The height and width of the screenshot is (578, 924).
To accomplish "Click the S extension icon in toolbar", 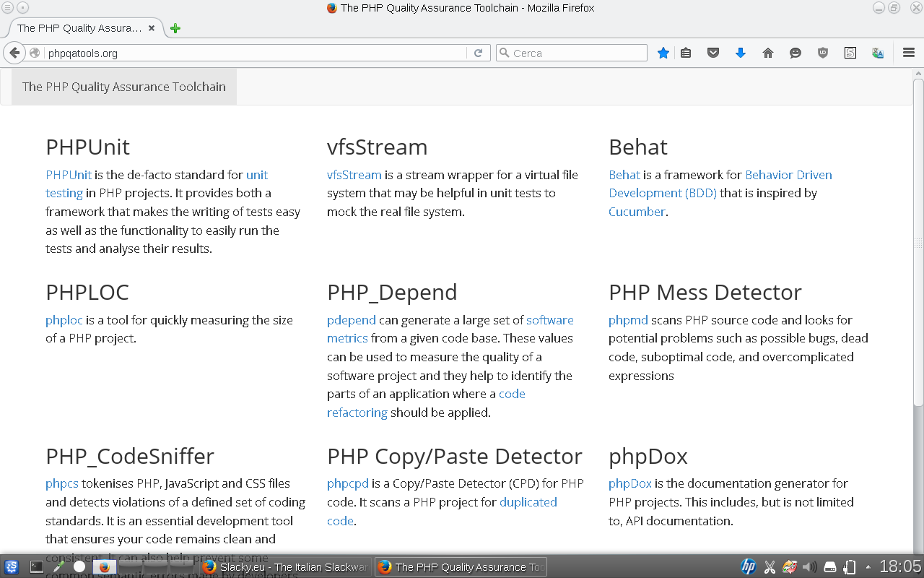I will [x=850, y=53].
